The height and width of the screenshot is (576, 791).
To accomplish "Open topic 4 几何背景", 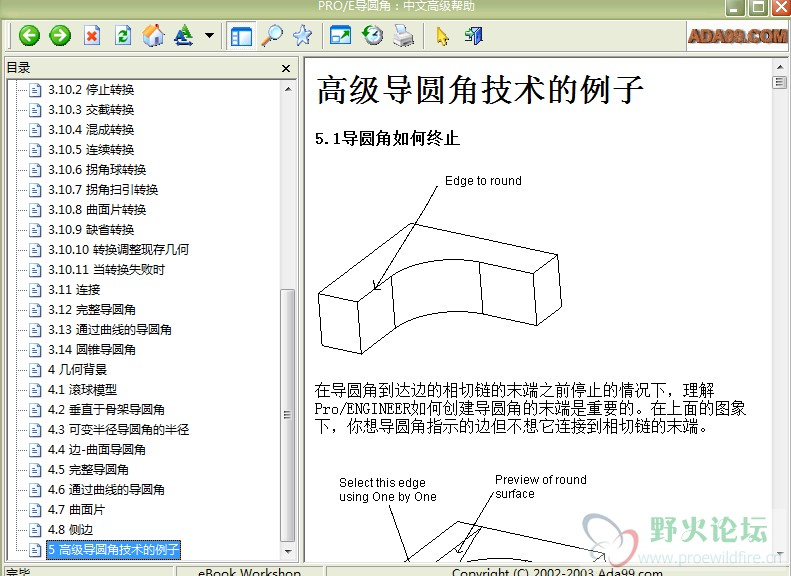I will (77, 370).
